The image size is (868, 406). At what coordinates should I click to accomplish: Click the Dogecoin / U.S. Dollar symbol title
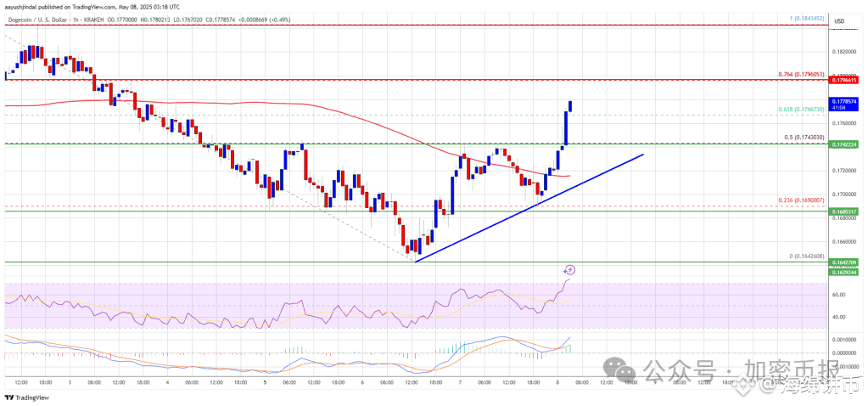36,20
